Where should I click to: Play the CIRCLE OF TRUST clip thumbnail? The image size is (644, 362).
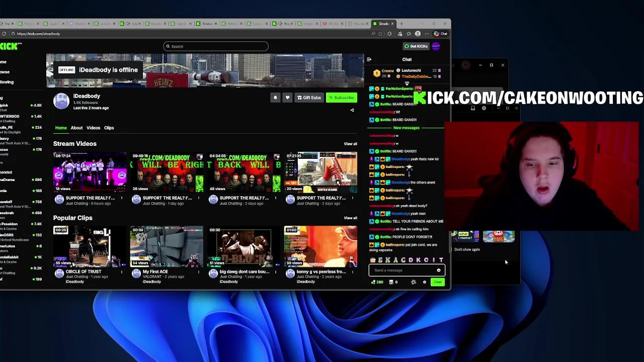(90, 246)
